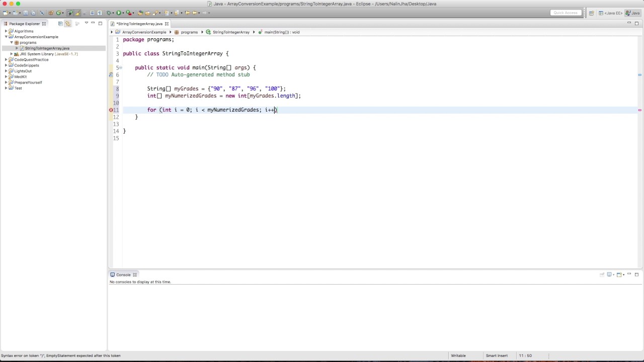The width and height of the screenshot is (644, 362).
Task: Select the PrepareYourself project
Action: coord(28,82)
